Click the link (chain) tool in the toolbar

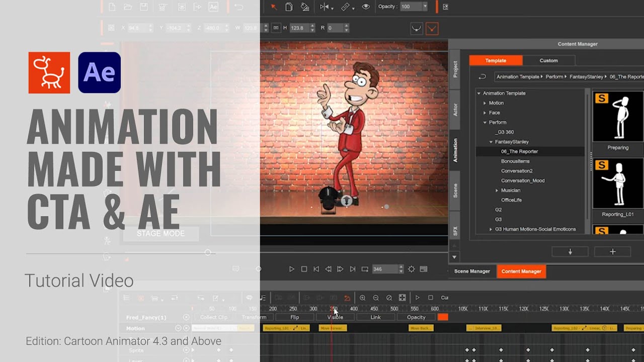[x=346, y=7]
